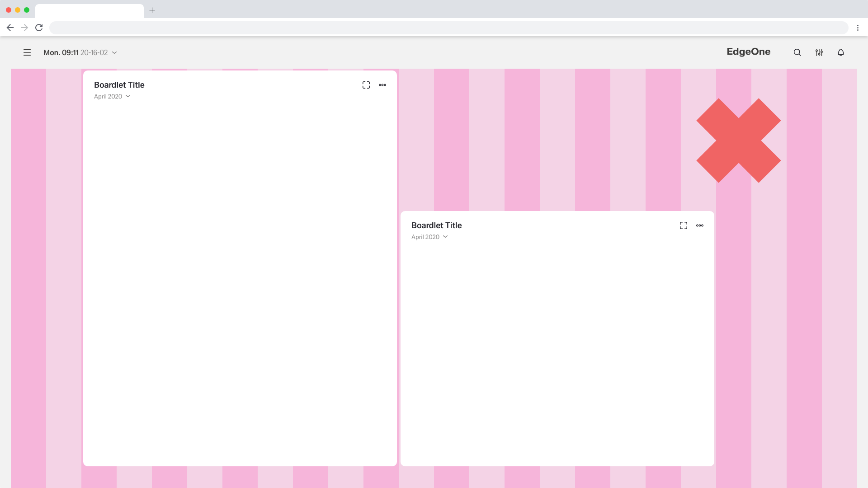
Task: Open the left boardlet more options
Action: pos(382,85)
